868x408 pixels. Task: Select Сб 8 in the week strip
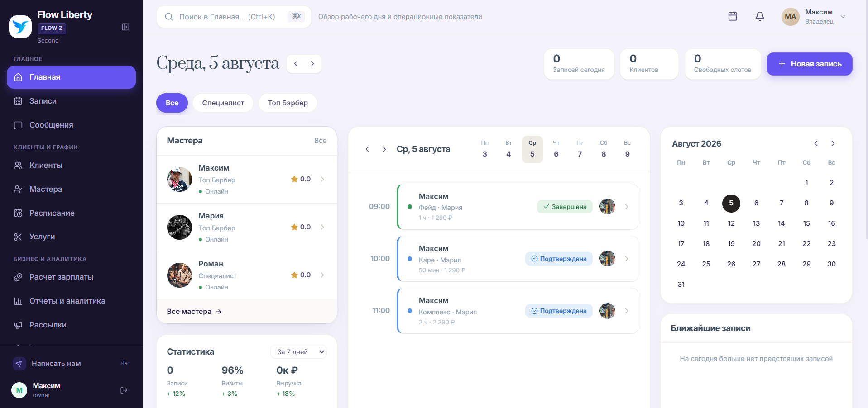tap(604, 149)
